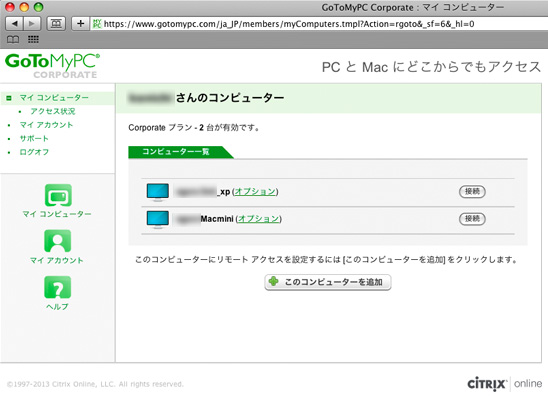The width and height of the screenshot is (548, 403).
Task: Click the show reading list toolbar button
Action: 56,23
